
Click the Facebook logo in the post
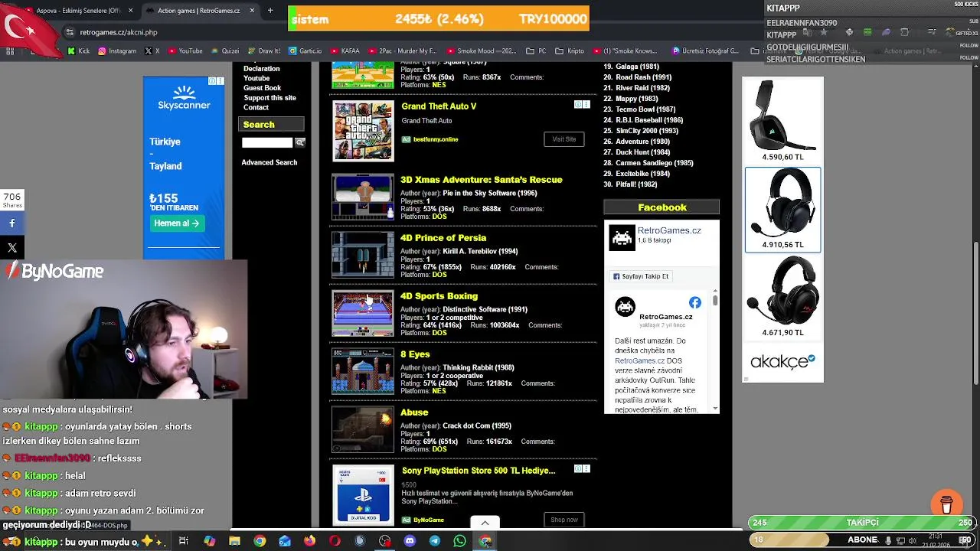tap(694, 303)
